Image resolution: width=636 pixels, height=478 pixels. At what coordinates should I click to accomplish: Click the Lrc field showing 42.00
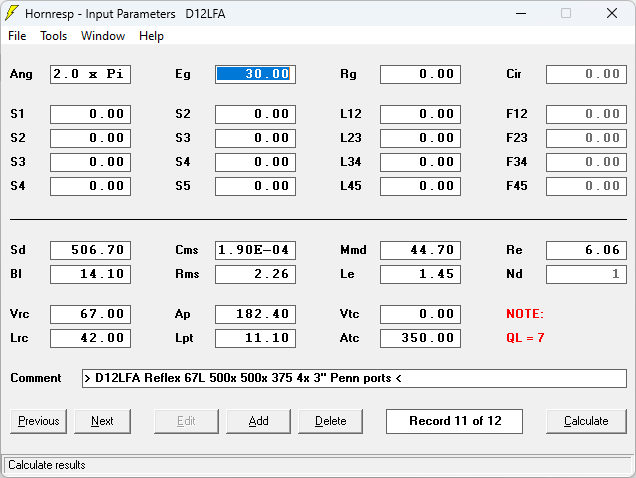point(90,338)
